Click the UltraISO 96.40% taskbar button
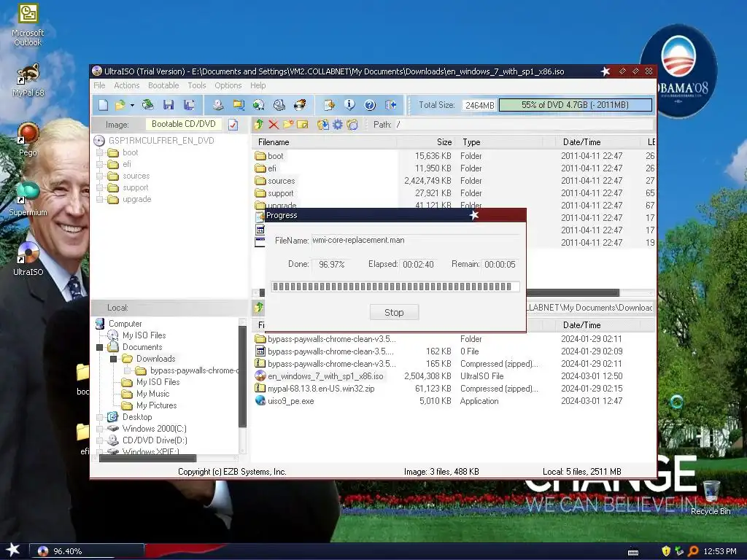This screenshot has width=747, height=560. coord(87,551)
